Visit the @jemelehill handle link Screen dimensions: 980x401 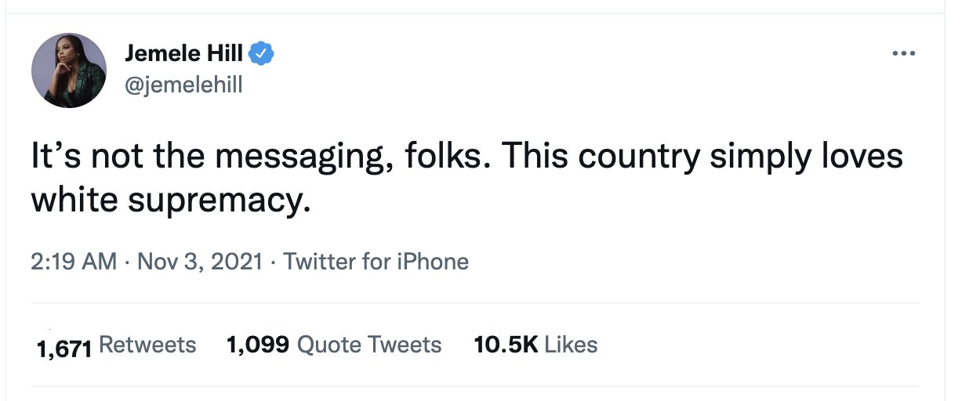pos(183,84)
